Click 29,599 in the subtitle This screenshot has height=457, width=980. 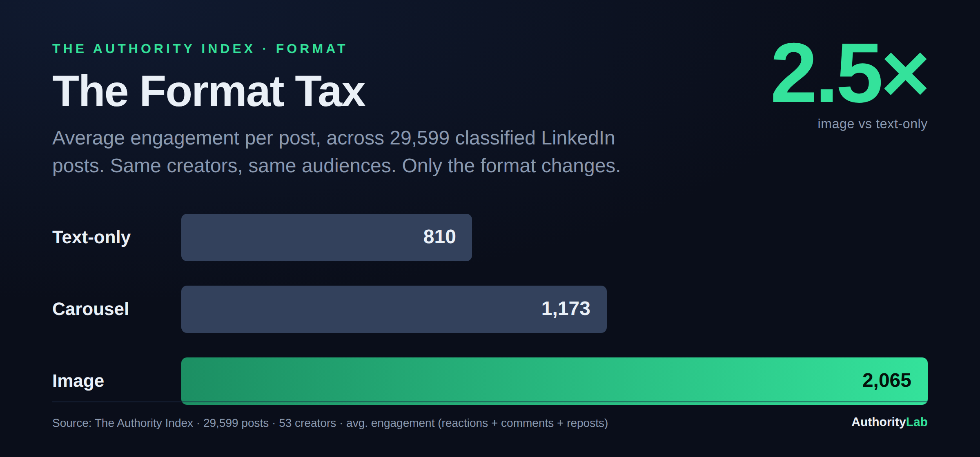pyautogui.click(x=419, y=138)
